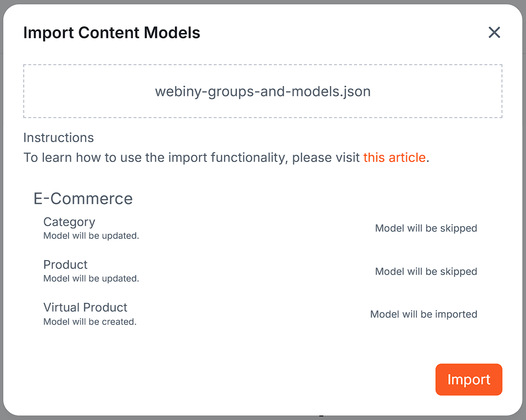Change Product status from Model will be skipped
The height and width of the screenshot is (420, 526).
click(426, 271)
